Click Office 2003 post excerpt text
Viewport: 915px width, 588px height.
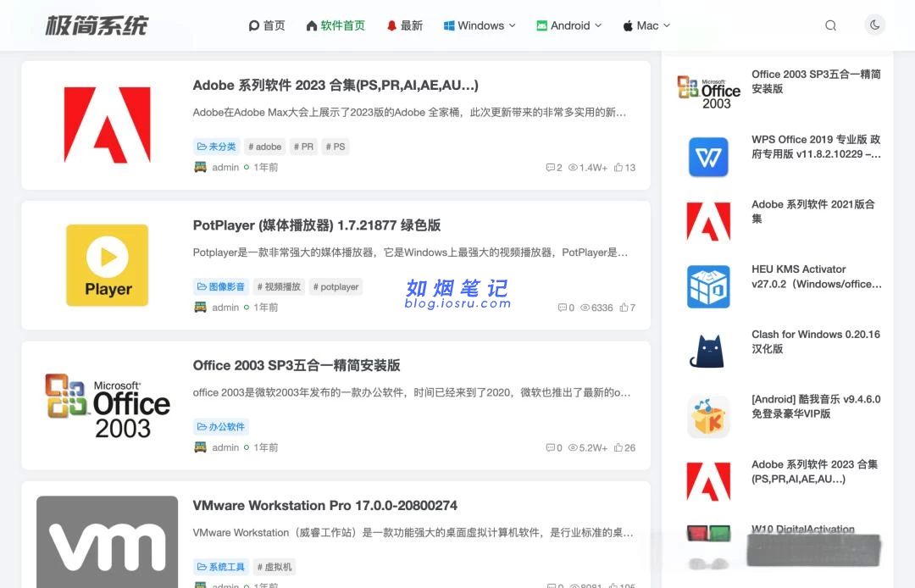pyautogui.click(x=412, y=392)
